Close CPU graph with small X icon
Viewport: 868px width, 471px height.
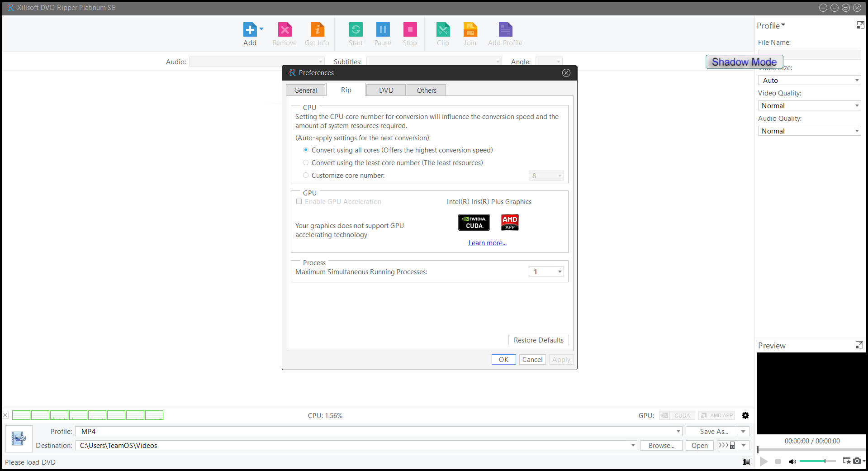tap(5, 415)
